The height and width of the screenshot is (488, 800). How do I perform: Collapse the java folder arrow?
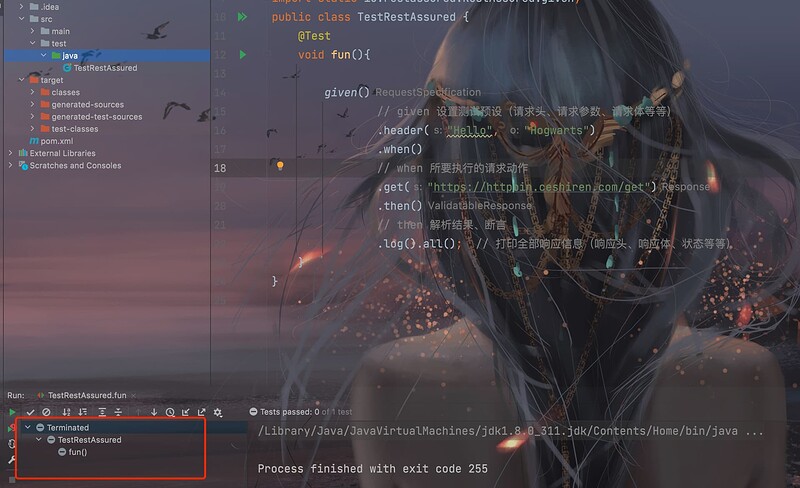coord(43,55)
